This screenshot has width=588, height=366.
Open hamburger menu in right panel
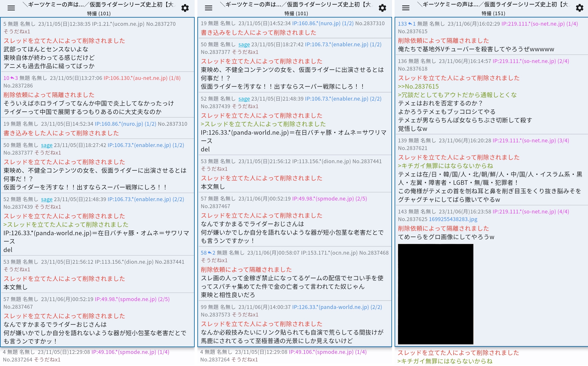pos(406,8)
